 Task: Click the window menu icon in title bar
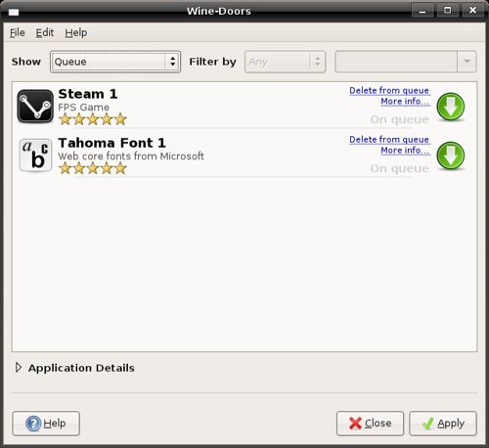pos(14,12)
